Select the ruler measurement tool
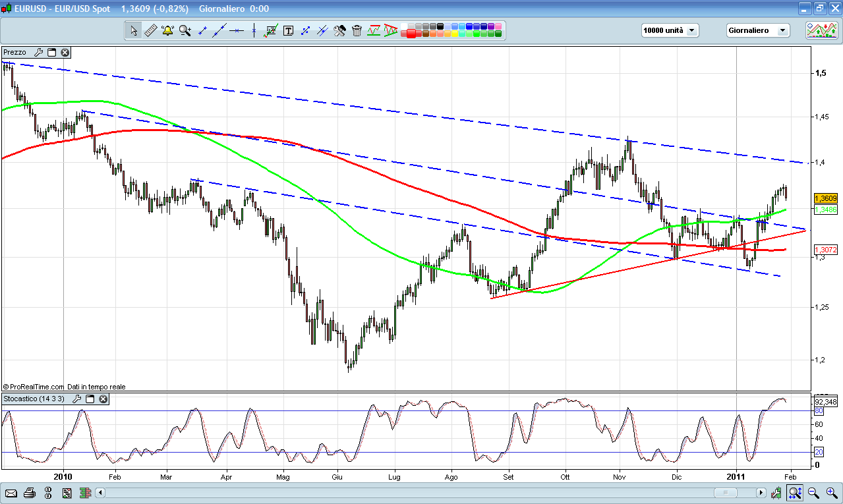The image size is (843, 504). (150, 30)
